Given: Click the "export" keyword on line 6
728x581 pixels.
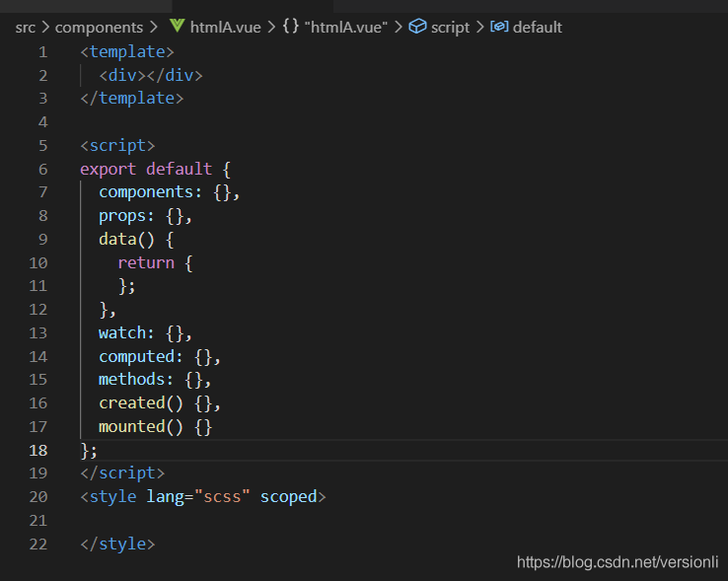Looking at the screenshot, I should pos(109,169).
